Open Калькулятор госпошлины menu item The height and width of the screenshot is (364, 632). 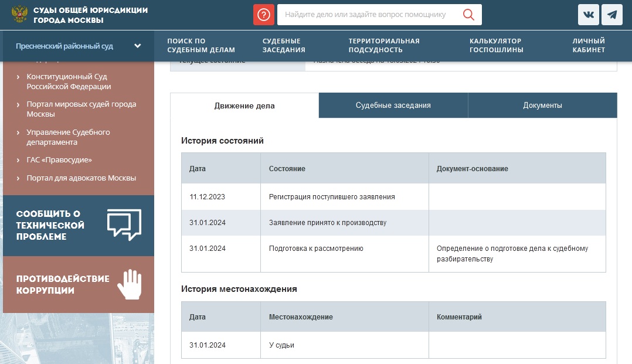[496, 45]
